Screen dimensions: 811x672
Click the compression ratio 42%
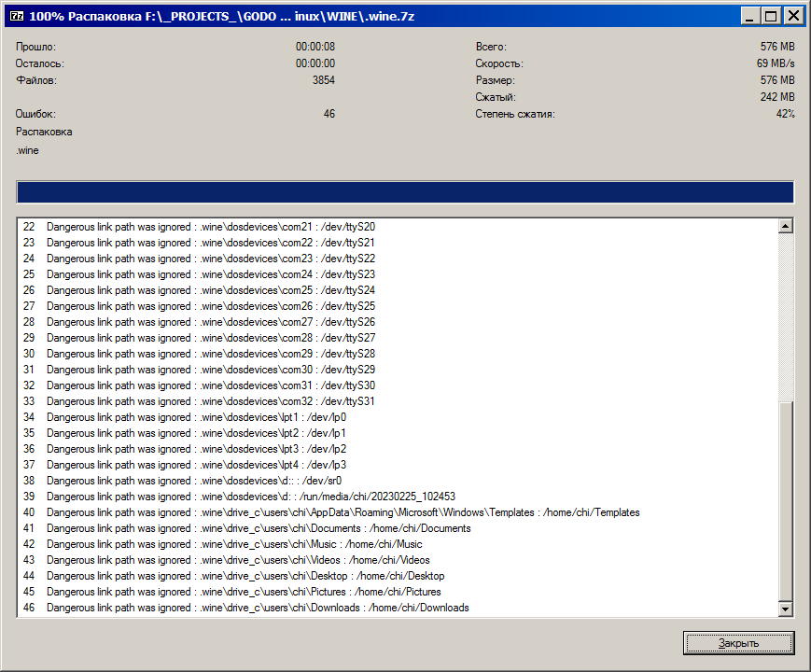tap(785, 113)
